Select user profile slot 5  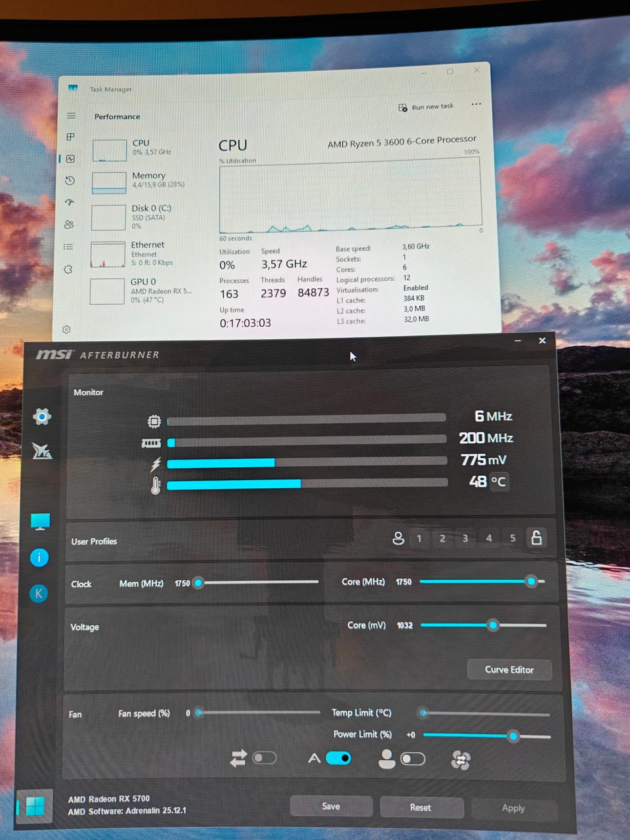(513, 538)
